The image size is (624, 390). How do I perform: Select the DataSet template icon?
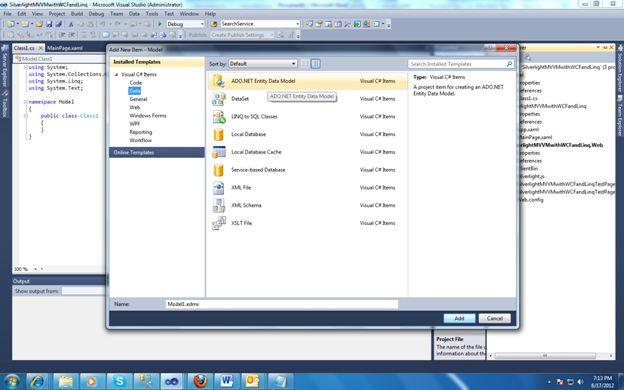click(218, 99)
